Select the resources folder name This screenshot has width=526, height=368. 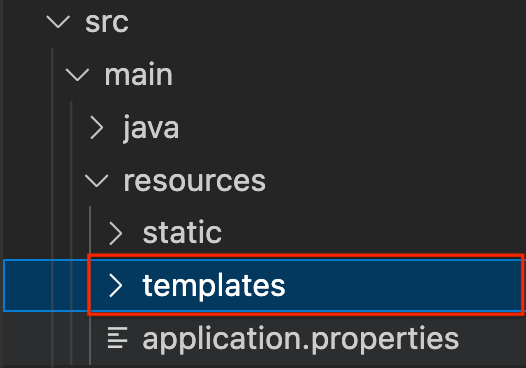(x=195, y=181)
